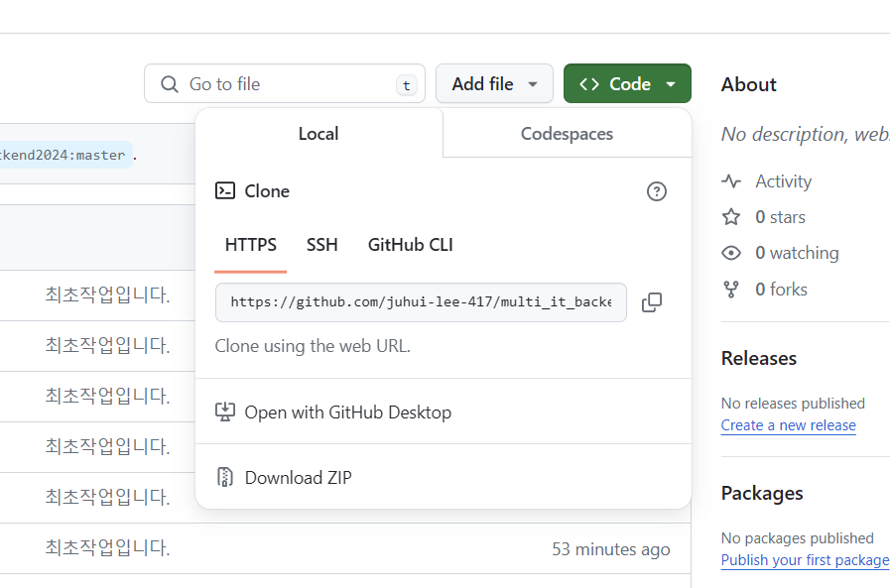
Task: Select the SSH clone method tab
Action: (x=321, y=245)
